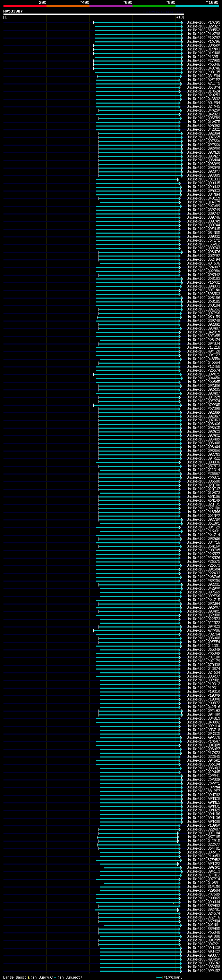Select label UniRef100_A9TWU8
Image resolution: width=222 pixels, height=980 pixels.
[x=203, y=936]
